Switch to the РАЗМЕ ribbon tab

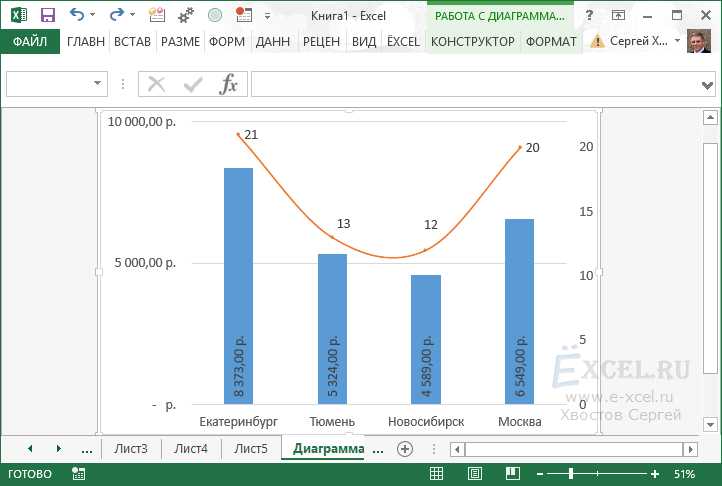click(x=180, y=41)
